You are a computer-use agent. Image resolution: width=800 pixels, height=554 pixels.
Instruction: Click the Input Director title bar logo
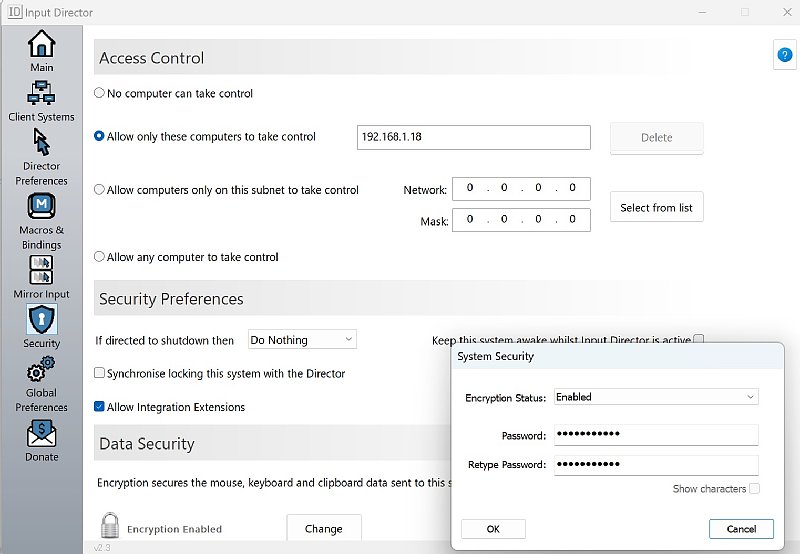click(x=15, y=12)
